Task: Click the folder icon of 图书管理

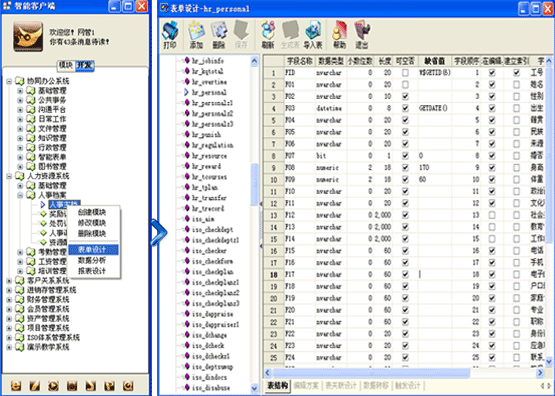Action: (x=31, y=166)
